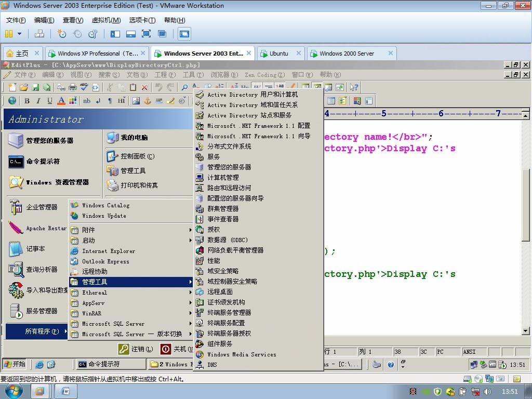Click the Italic I HTML toolbar icon
Screen dimensions: 532x399
(38, 101)
